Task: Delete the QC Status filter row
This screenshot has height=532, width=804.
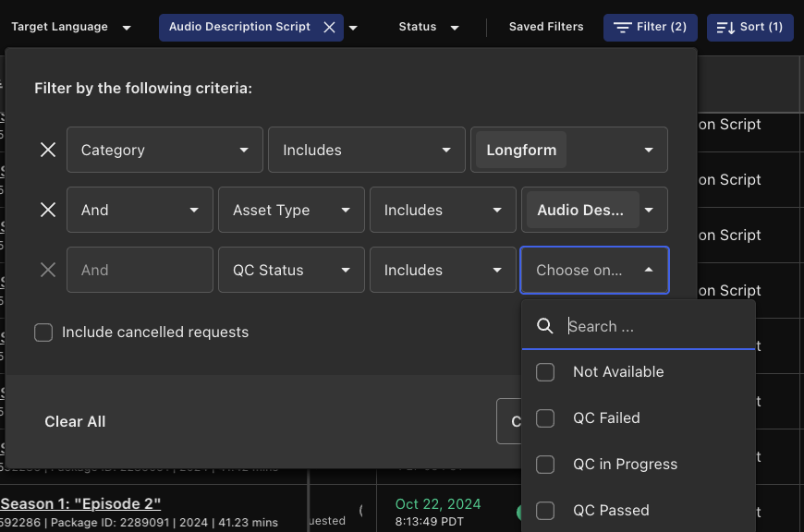Action: click(x=48, y=270)
